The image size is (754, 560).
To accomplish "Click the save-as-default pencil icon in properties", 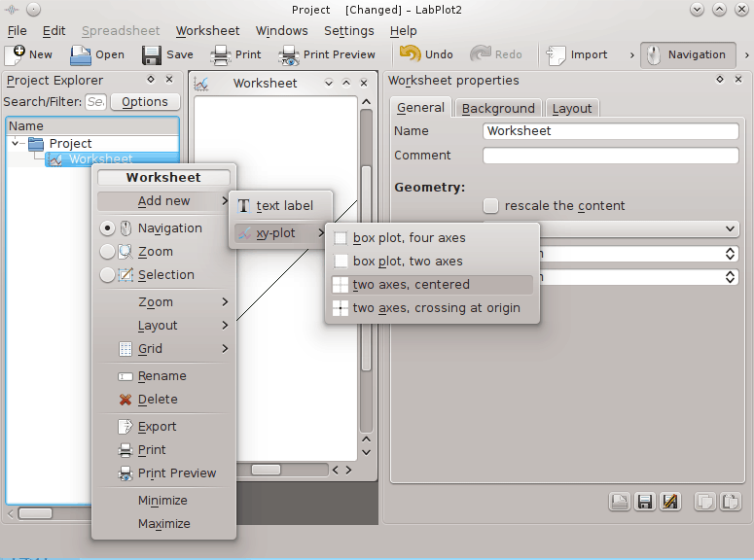I will (669, 502).
